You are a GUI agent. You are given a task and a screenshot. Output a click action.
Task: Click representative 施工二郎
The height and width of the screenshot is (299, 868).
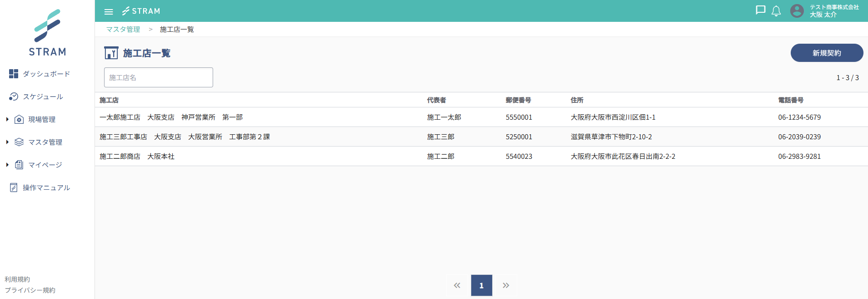coord(440,156)
